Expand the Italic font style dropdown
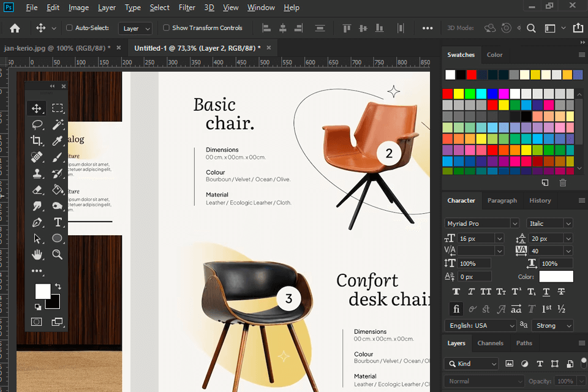Screen dimensions: 588x392 (x=549, y=224)
